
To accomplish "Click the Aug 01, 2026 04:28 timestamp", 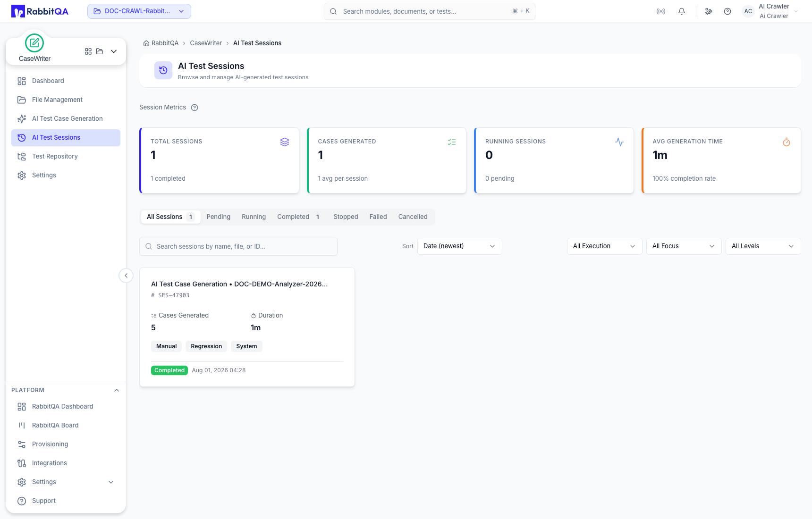I will (x=219, y=370).
